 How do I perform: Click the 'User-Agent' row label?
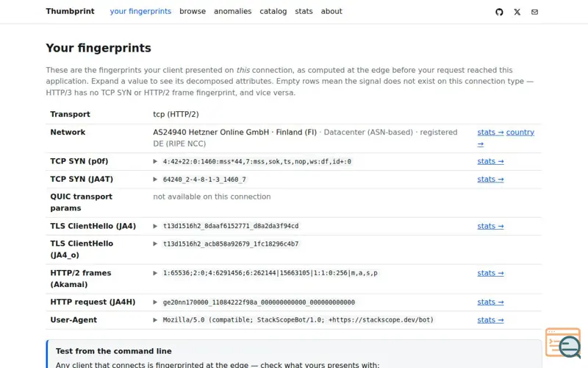[73, 320]
